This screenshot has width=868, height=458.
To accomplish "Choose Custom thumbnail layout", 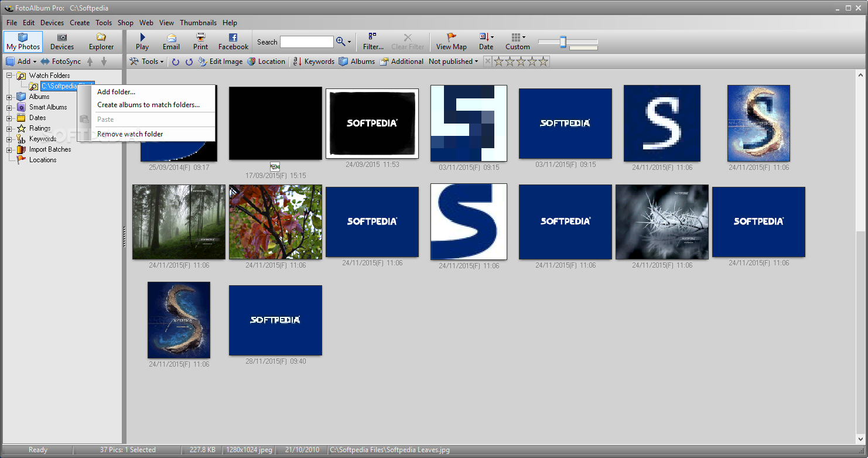I will (x=518, y=42).
